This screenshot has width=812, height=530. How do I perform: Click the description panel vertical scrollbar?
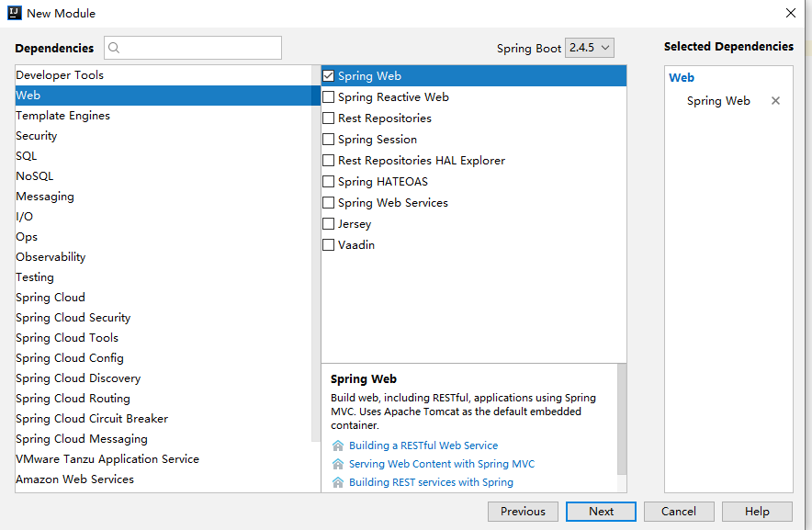pyautogui.click(x=622, y=419)
